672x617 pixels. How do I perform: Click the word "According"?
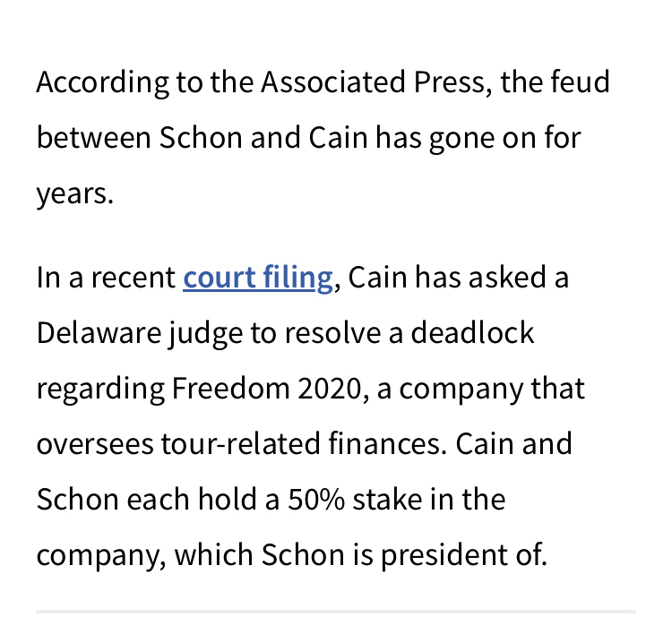pyautogui.click(x=100, y=82)
